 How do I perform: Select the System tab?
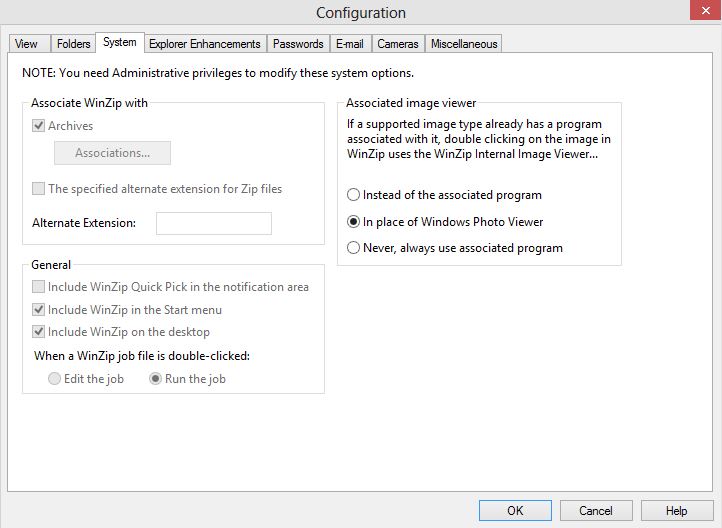(120, 42)
